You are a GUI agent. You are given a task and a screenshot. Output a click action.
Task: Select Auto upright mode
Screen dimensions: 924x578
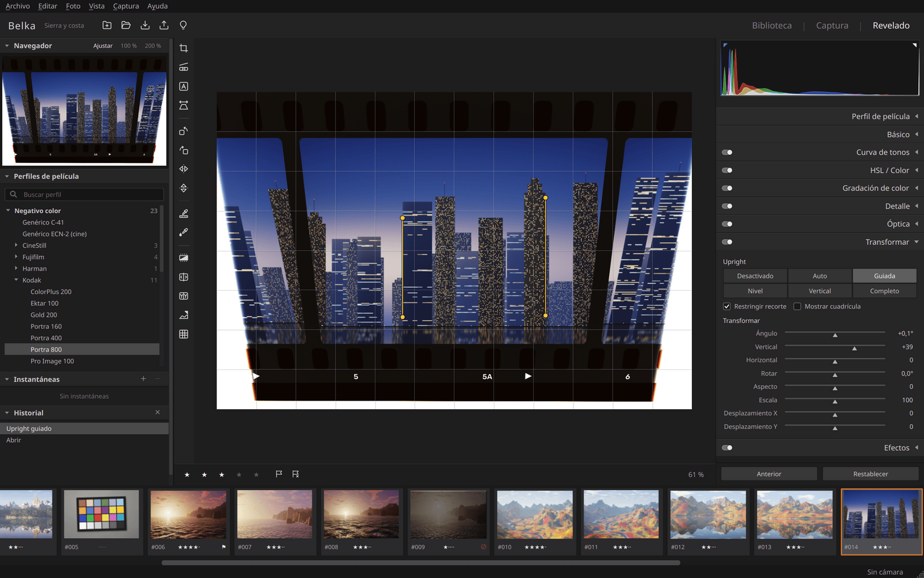coord(819,276)
